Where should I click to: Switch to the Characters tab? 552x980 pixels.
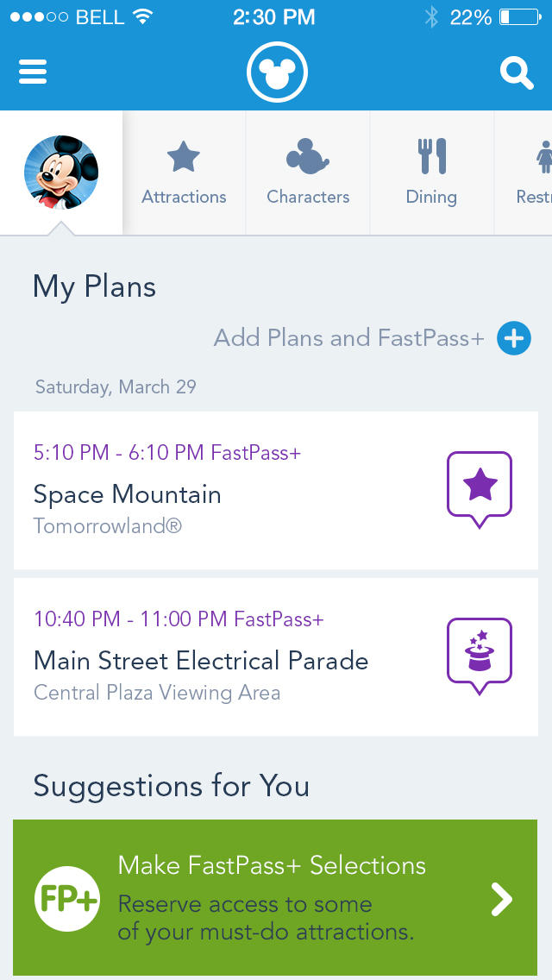308,173
